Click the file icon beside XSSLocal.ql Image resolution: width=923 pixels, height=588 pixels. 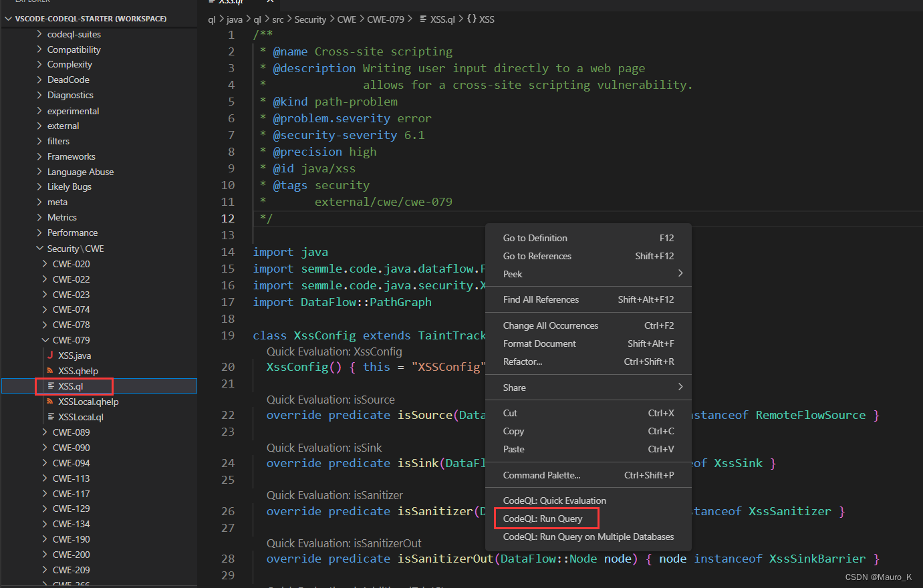tap(51, 417)
